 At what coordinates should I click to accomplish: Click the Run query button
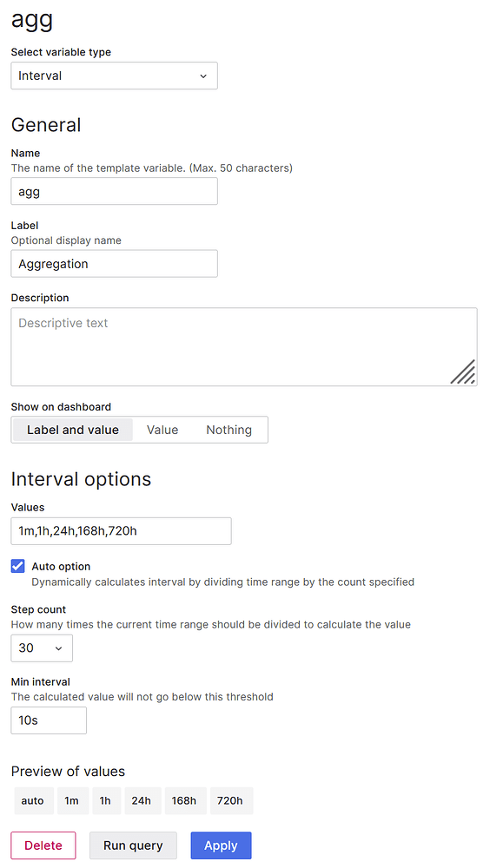point(133,845)
